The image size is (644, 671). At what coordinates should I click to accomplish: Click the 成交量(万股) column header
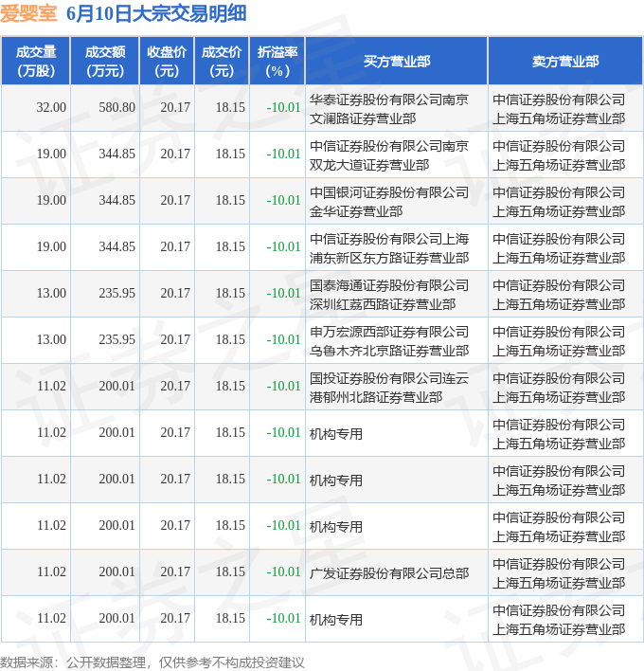coord(36,62)
